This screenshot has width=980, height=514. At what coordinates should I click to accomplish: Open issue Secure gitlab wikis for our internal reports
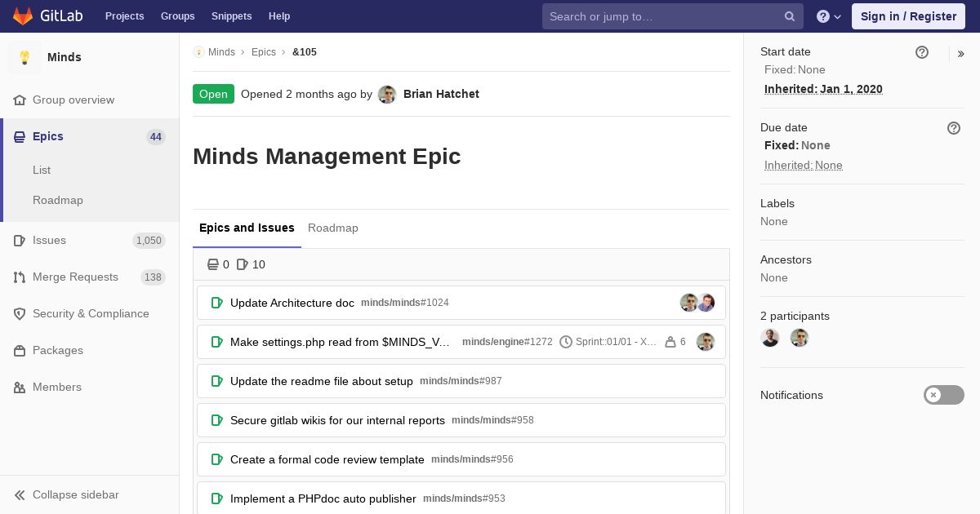tap(337, 420)
